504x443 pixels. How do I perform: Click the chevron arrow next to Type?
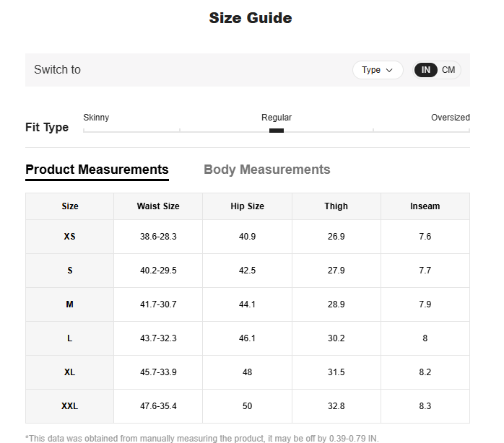tap(390, 70)
